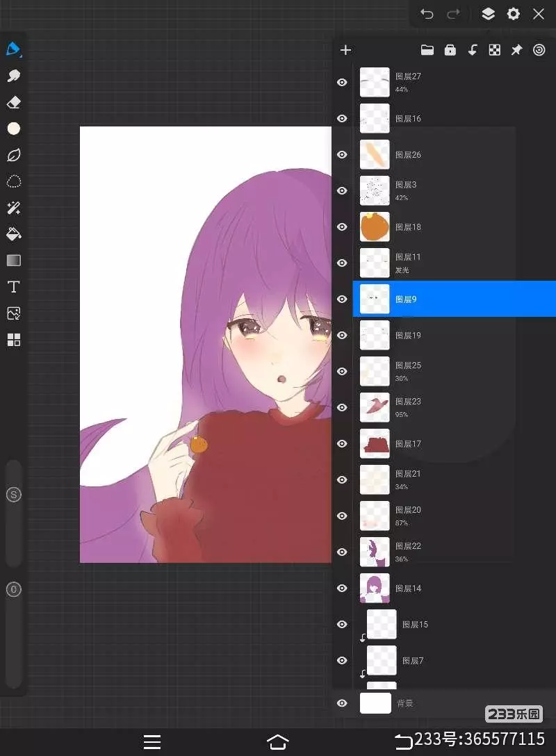556x756 pixels.
Task: Click the redo arrow
Action: pos(453,14)
